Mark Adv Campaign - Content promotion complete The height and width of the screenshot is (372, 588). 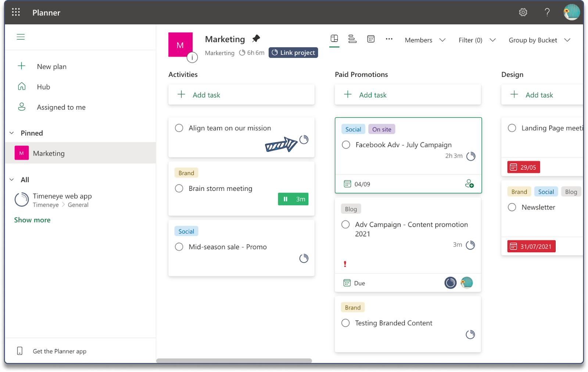345,224
